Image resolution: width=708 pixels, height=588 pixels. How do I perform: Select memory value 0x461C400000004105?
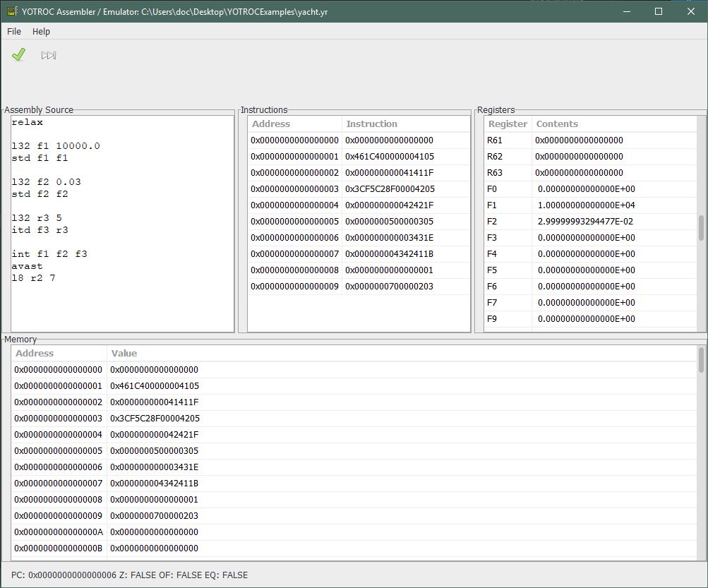click(155, 385)
